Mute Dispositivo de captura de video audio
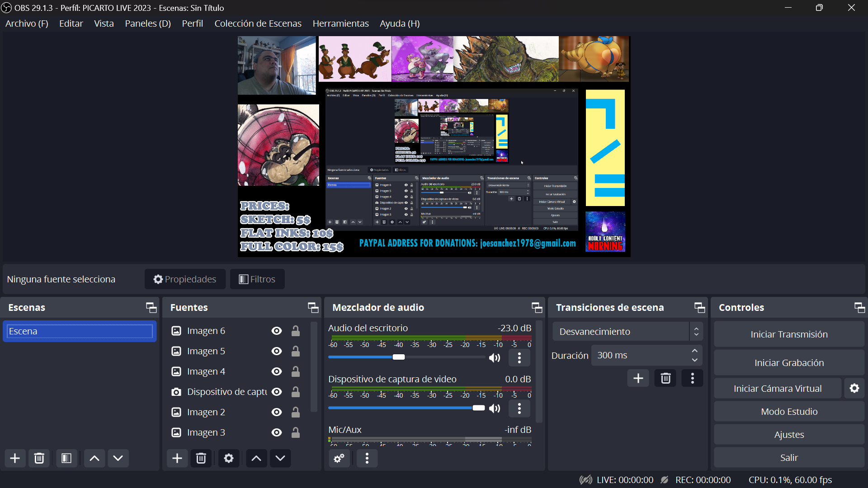 coord(495,408)
